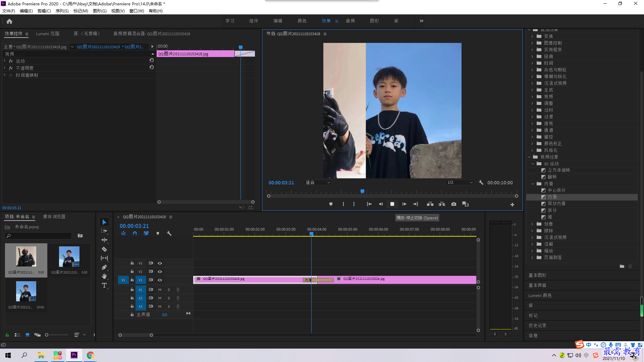Select the 立方体旋转 transition
This screenshot has height=362, width=644.
(559, 170)
